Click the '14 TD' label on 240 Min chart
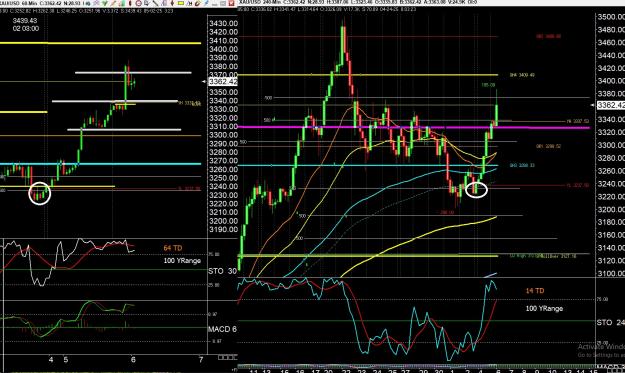Image resolution: width=625 pixels, height=373 pixels. pyautogui.click(x=535, y=291)
